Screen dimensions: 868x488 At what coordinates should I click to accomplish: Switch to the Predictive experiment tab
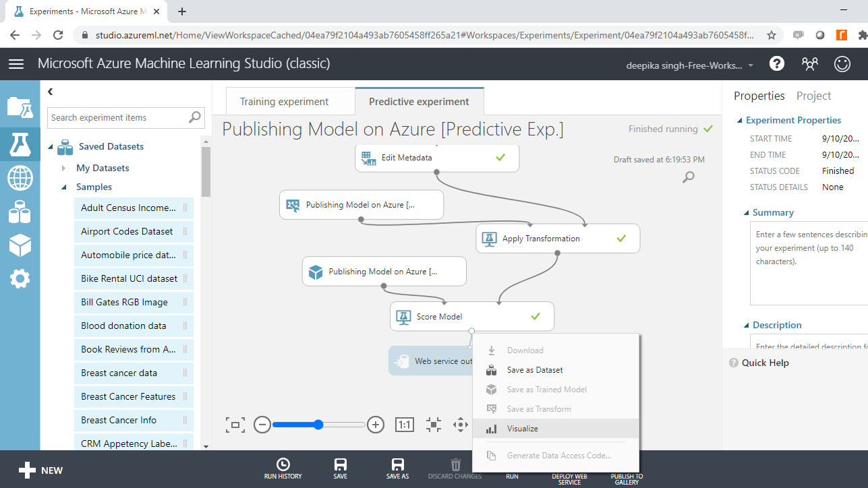419,102
